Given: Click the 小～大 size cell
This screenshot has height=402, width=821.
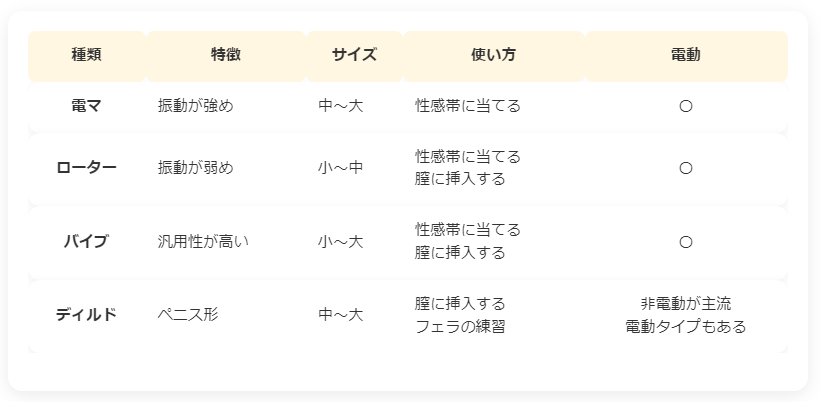Looking at the screenshot, I should pyautogui.click(x=340, y=242).
